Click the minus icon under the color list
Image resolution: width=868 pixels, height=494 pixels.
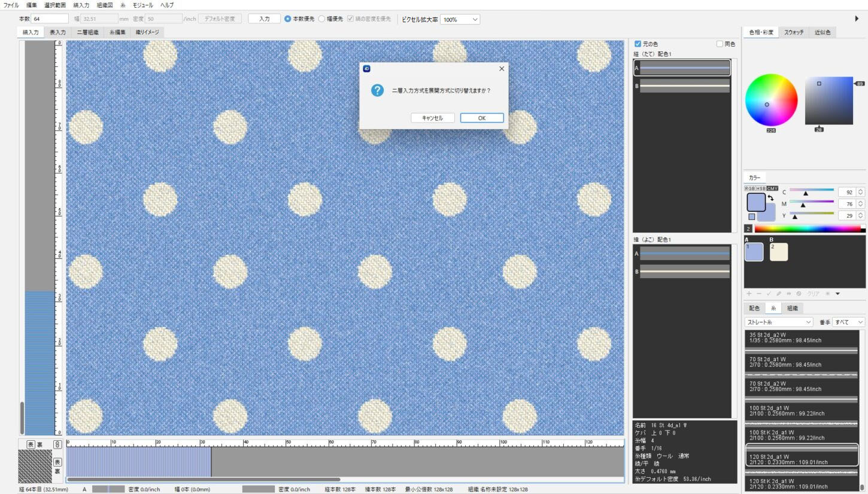[759, 294]
